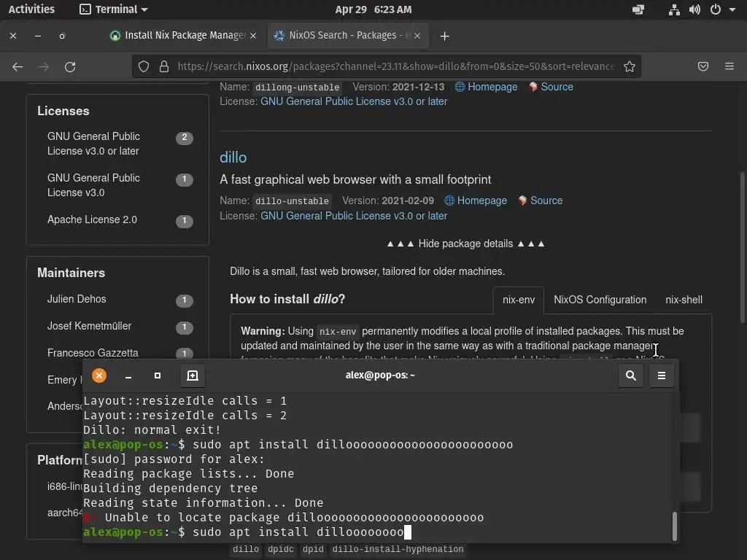This screenshot has height=560, width=747.
Task: Go back to the previous browser page
Action: point(18,66)
